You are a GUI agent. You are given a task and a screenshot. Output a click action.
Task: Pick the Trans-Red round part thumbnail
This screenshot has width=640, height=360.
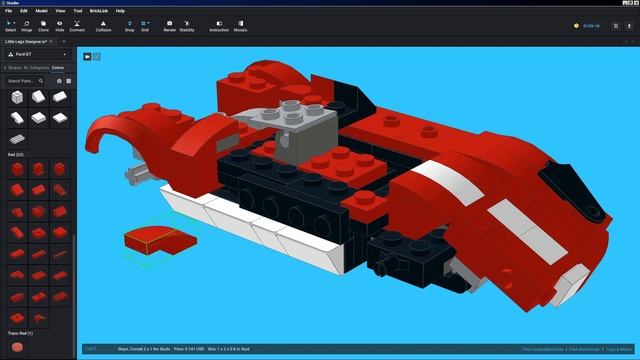pyautogui.click(x=17, y=347)
